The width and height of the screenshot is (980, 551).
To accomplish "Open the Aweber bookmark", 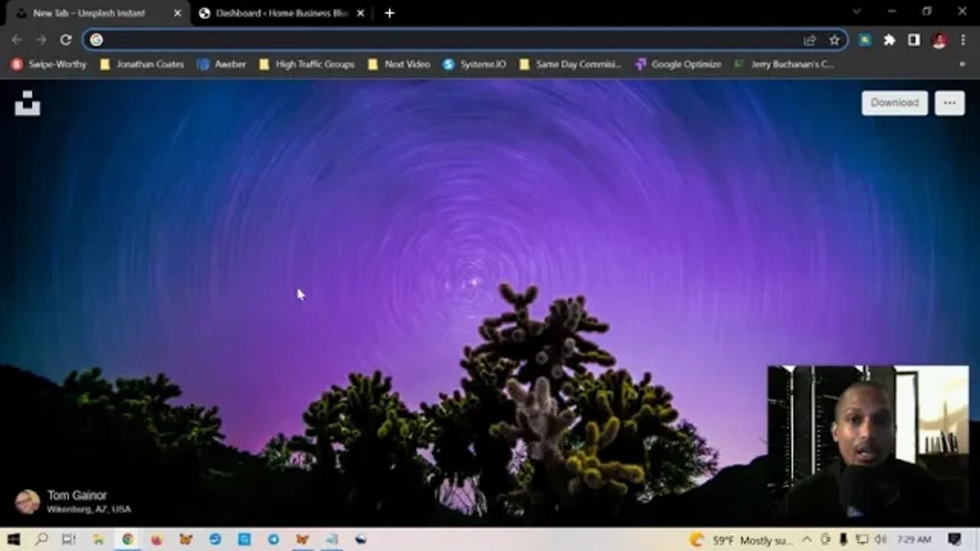I will [222, 64].
